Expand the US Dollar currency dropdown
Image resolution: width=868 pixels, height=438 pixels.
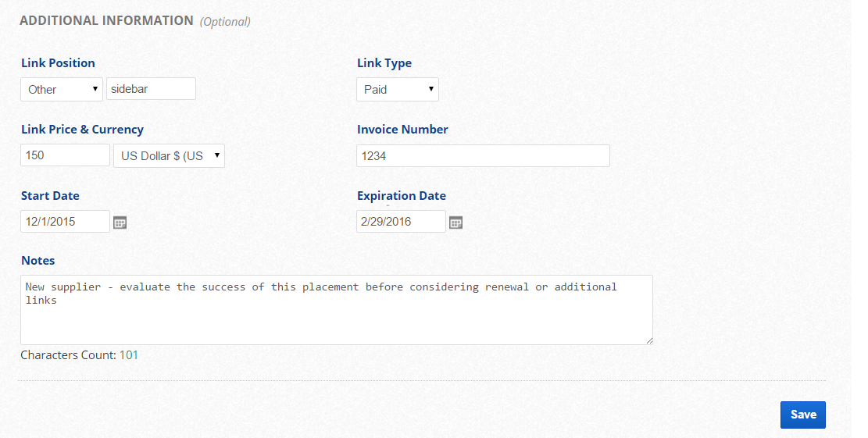pyautogui.click(x=170, y=155)
